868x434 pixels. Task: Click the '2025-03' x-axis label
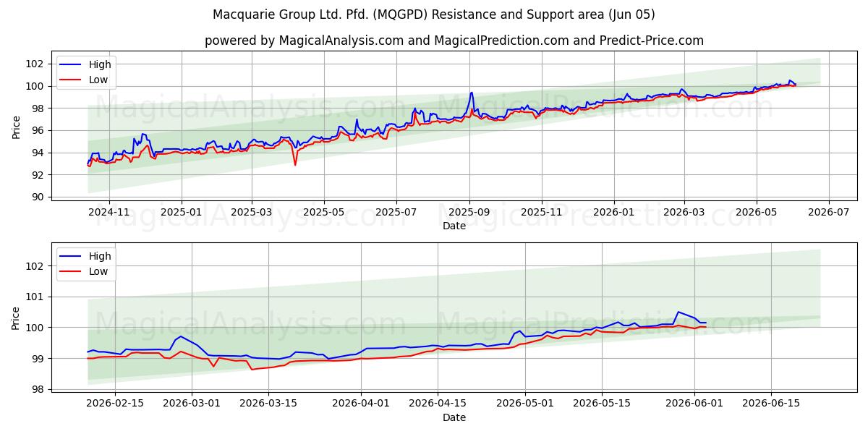[x=252, y=213]
